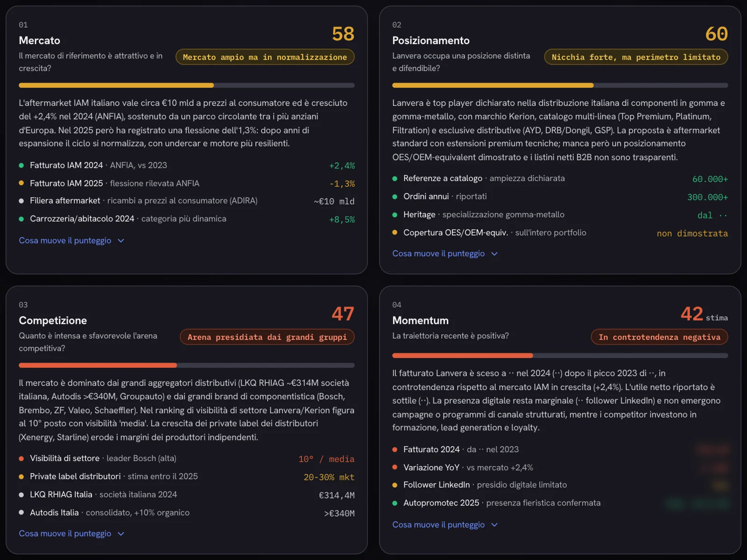Expand 'Cosa muove il punteggio' in Competizione card

(x=71, y=534)
